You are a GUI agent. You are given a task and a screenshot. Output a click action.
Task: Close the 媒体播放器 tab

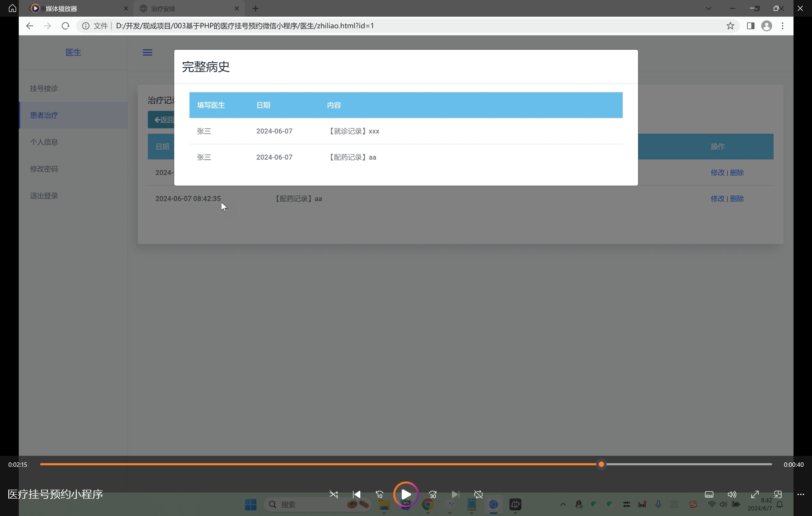click(x=126, y=8)
